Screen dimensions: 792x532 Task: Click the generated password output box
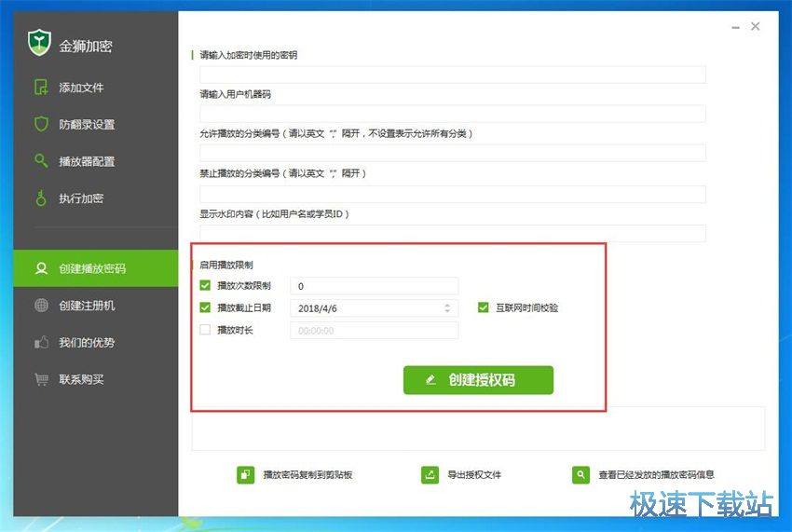(478, 429)
